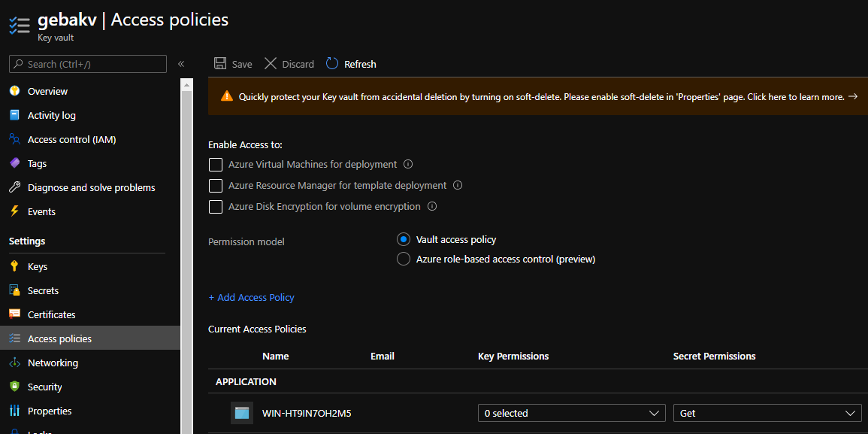Collapse the sidebar with double chevron
Viewport: 868px width, 434px height.
(181, 64)
